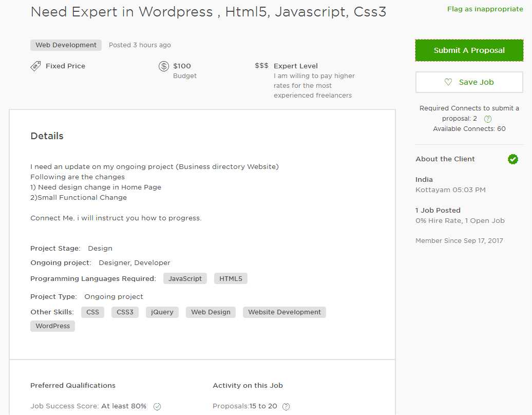The width and height of the screenshot is (532, 415).
Task: Click the CSS3 skill tag
Action: (x=125, y=312)
